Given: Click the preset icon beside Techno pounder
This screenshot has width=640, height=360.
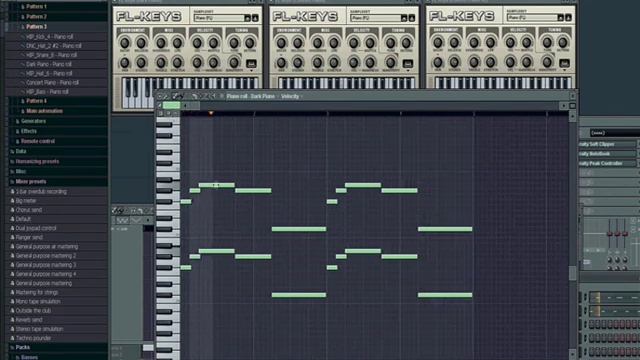Looking at the screenshot, I should point(12,338).
